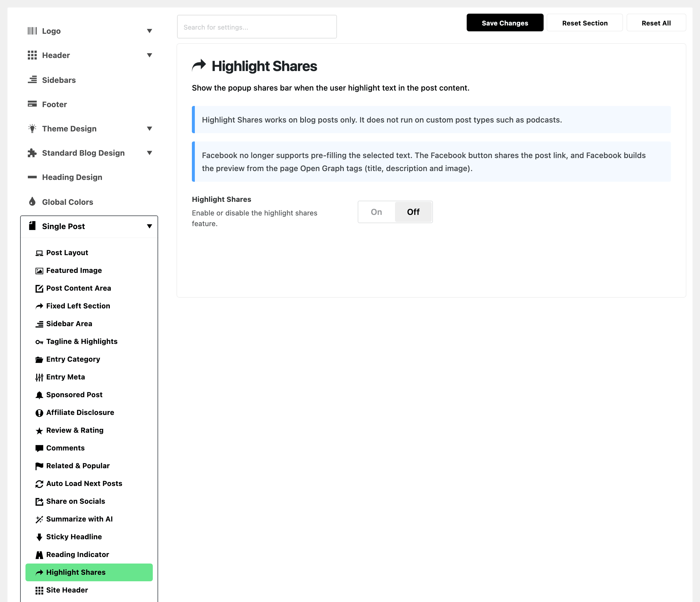This screenshot has width=700, height=602.
Task: Set Highlight Shares to Off
Action: point(413,212)
